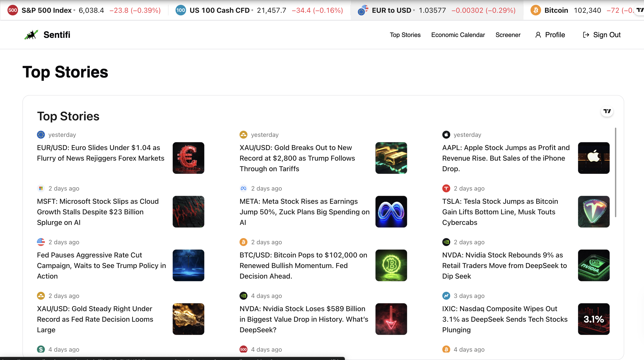Click the Apple source icon above the AAPL story

pyautogui.click(x=446, y=135)
